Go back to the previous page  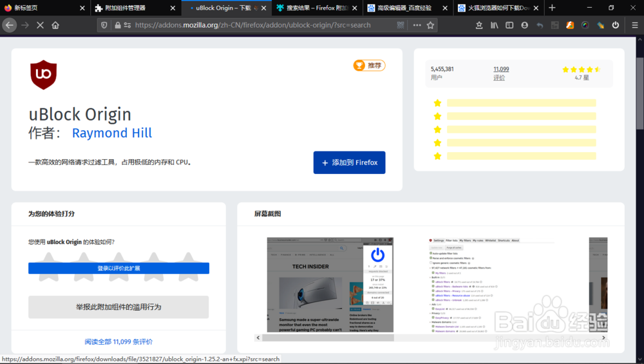point(10,25)
